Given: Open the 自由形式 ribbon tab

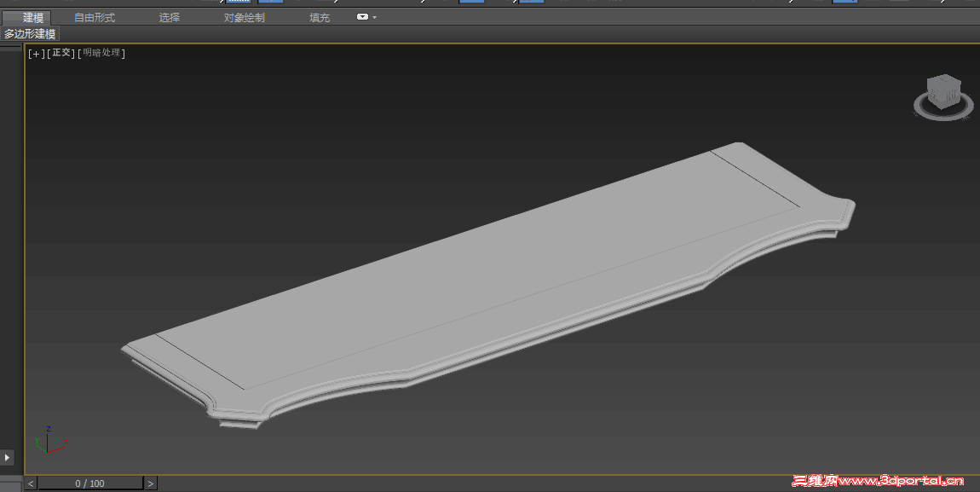Looking at the screenshot, I should [x=95, y=18].
